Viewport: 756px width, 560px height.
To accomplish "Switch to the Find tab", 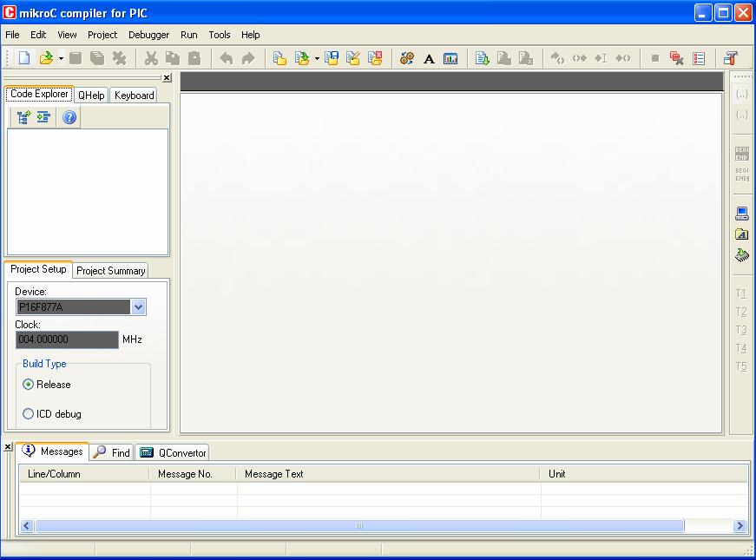I will pyautogui.click(x=112, y=452).
